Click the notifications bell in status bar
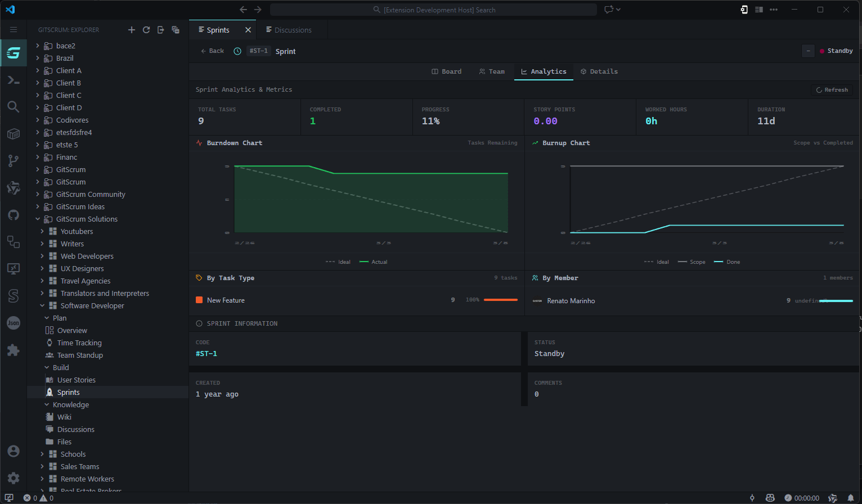 tap(850, 498)
